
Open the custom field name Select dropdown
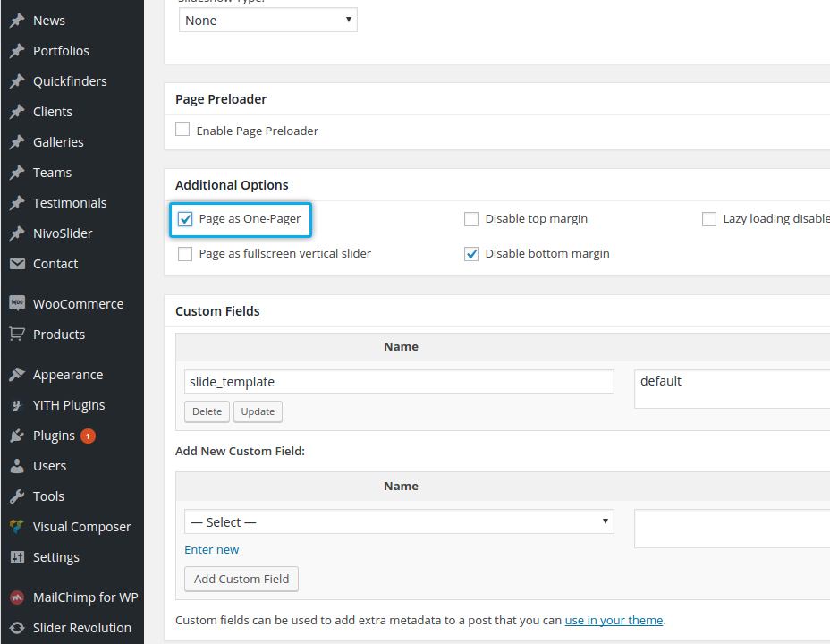click(x=399, y=521)
